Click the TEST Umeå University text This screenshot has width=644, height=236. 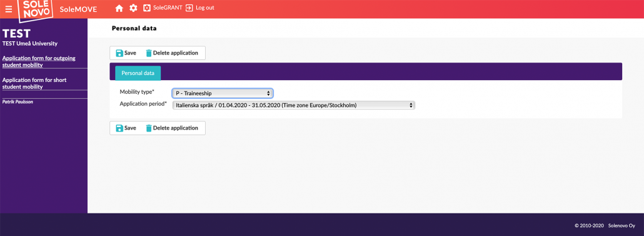pos(30,44)
